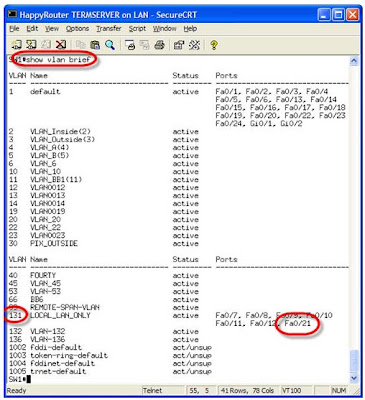Open Session Options from the toolbar icon
Screen dimensions: 365x400
click(179, 44)
